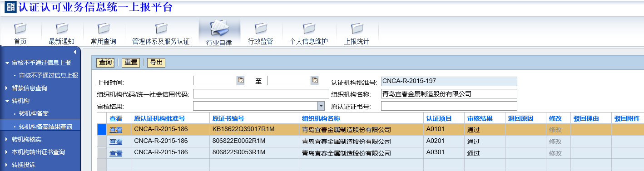
Task: Select 通过 in the A0201 row
Action: (474, 142)
